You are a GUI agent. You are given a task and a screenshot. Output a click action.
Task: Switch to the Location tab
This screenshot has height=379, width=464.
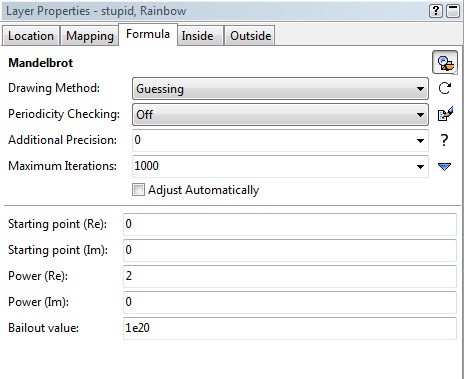pos(31,36)
